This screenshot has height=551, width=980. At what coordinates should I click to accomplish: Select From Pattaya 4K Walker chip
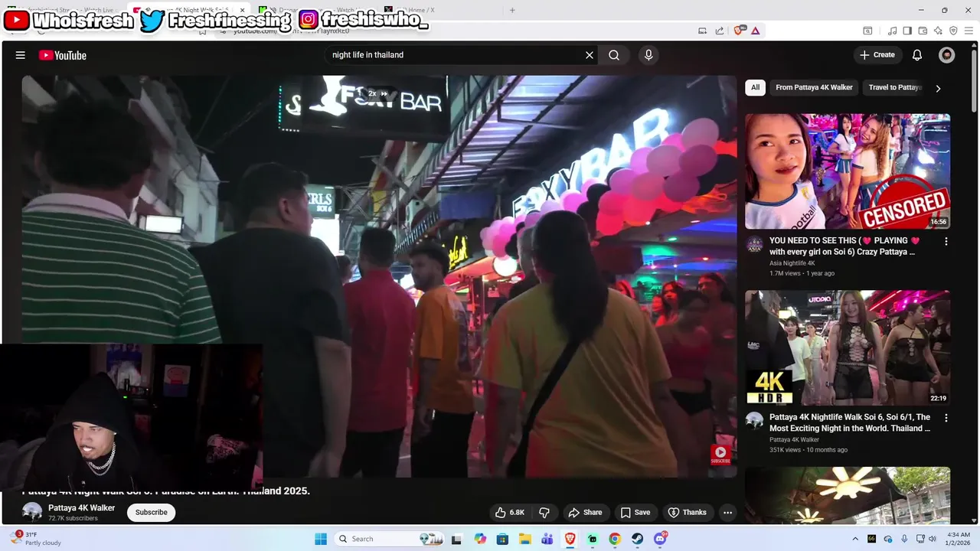coord(814,87)
